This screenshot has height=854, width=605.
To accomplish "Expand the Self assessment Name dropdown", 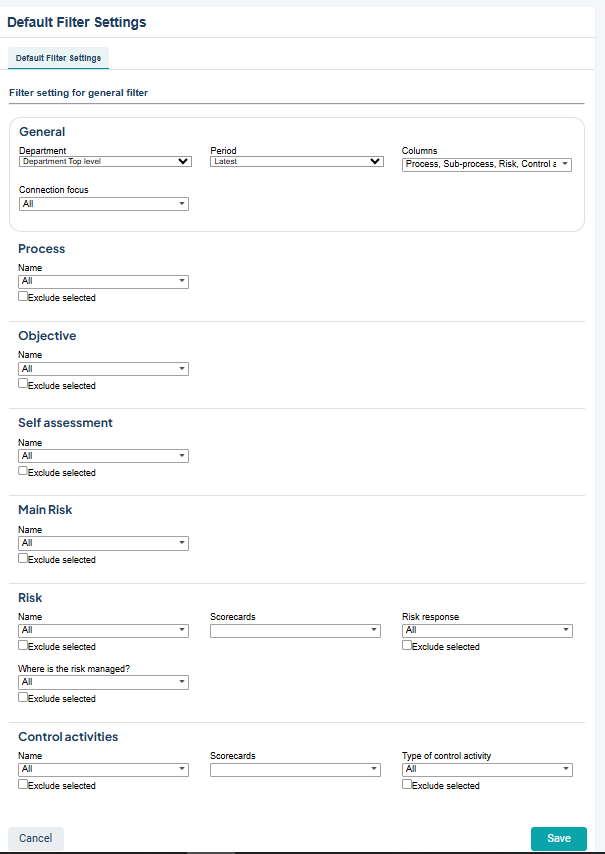I will coord(104,456).
